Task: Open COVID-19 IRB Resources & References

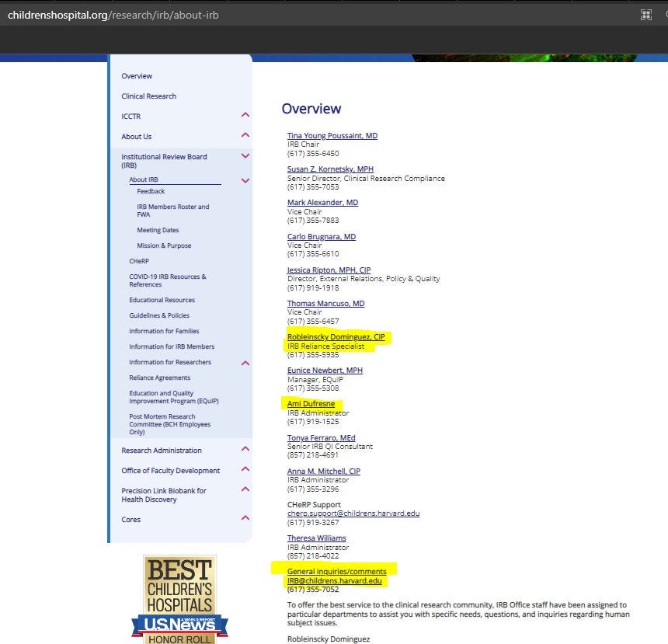Action: coord(168,280)
